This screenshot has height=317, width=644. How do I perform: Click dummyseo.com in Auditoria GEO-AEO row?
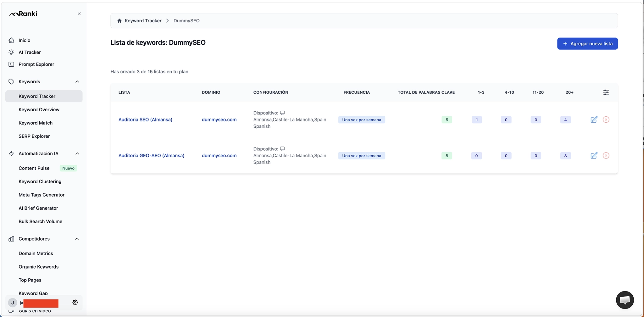(219, 155)
